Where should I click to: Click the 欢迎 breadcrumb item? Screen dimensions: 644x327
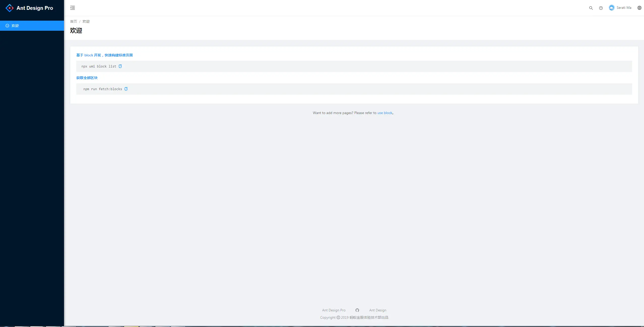[x=86, y=21]
